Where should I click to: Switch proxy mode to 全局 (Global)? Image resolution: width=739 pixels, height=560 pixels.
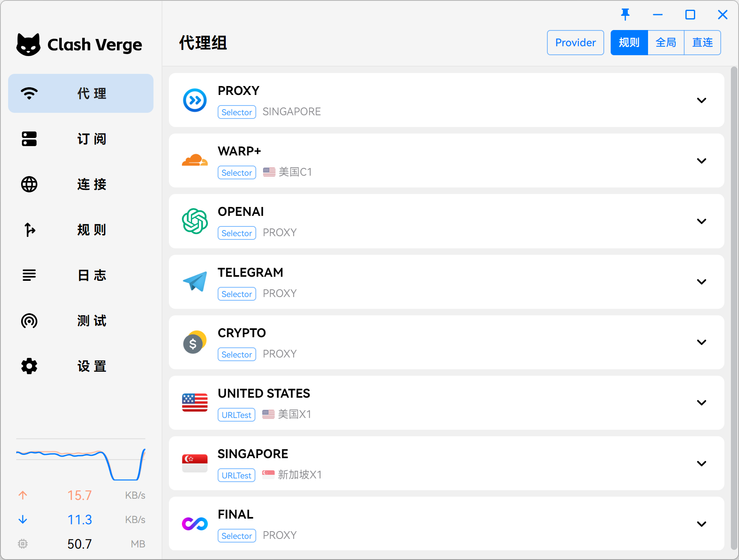(666, 43)
